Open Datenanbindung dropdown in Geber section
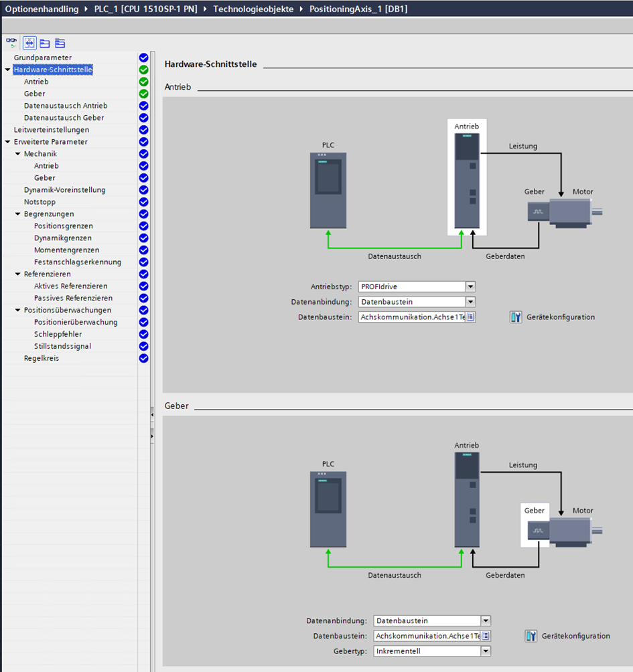This screenshot has height=672, width=633. pos(486,620)
